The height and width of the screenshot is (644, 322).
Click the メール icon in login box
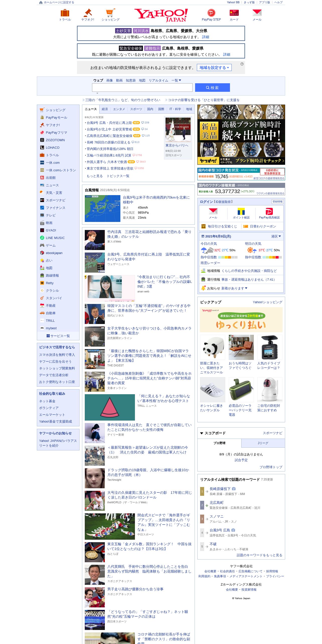tap(213, 211)
